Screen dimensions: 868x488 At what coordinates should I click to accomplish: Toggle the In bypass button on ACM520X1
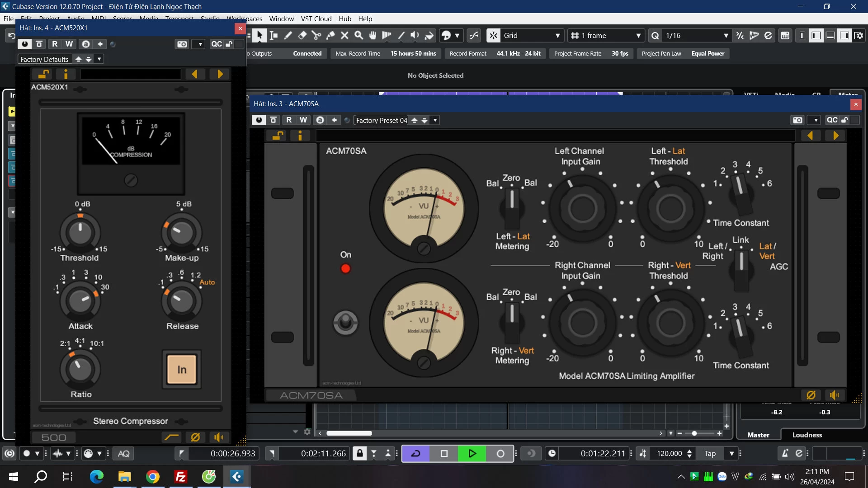pyautogui.click(x=181, y=369)
